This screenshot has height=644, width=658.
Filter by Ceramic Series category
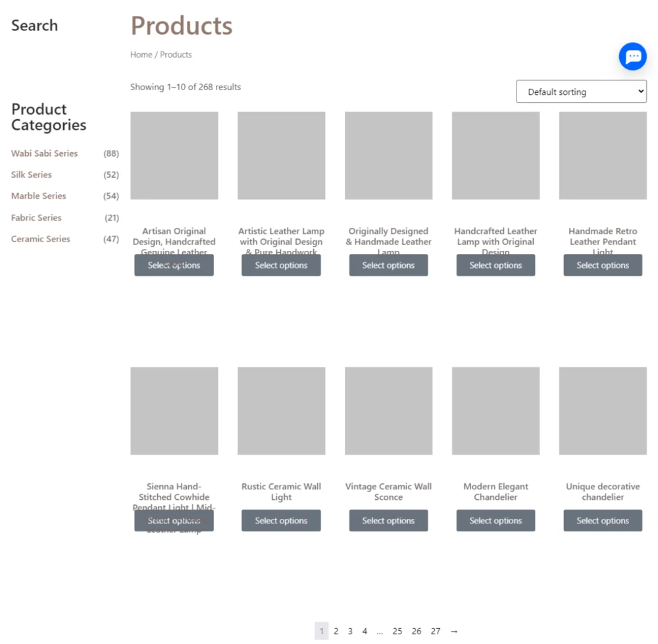pyautogui.click(x=40, y=239)
